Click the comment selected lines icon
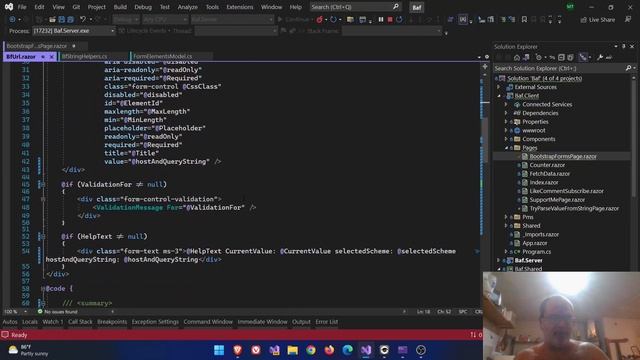Viewport: 640px width, 360px height. [x=503, y=19]
